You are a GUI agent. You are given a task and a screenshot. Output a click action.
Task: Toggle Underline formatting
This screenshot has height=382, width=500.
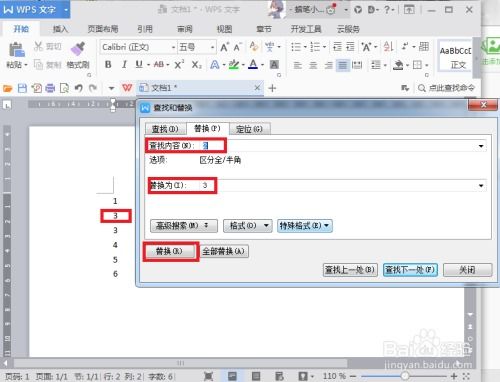pyautogui.click(x=139, y=64)
